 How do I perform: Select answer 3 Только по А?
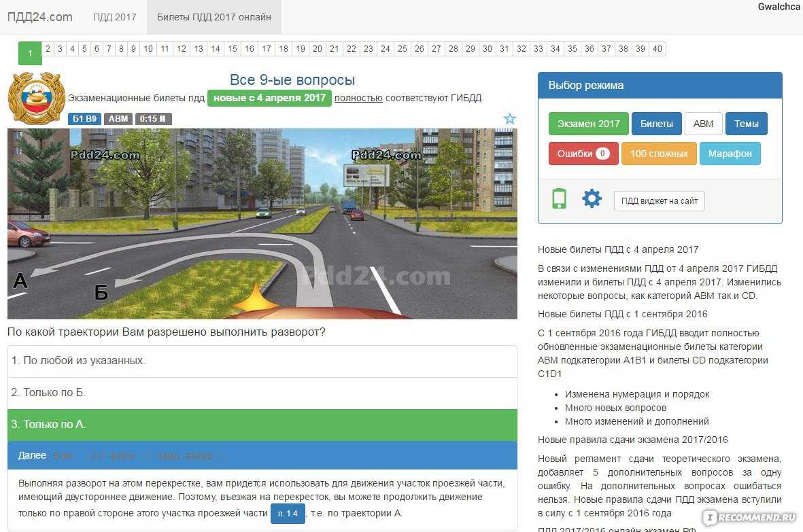click(262, 425)
